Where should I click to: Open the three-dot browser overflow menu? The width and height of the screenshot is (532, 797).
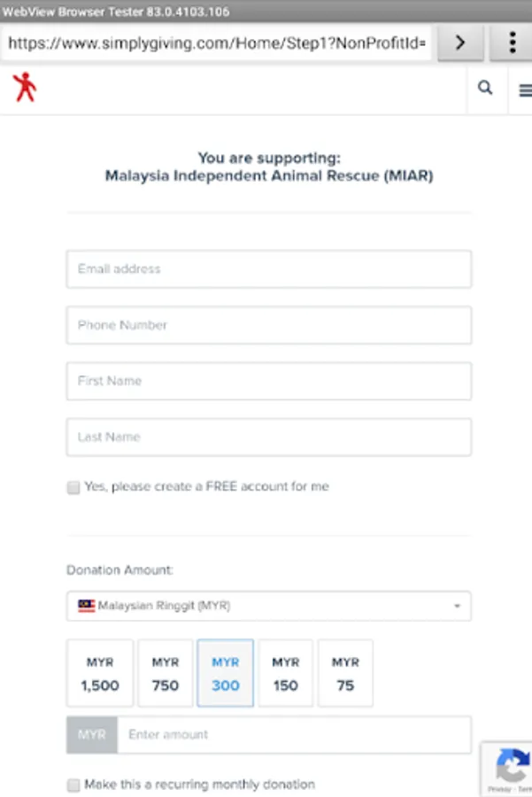click(x=512, y=43)
